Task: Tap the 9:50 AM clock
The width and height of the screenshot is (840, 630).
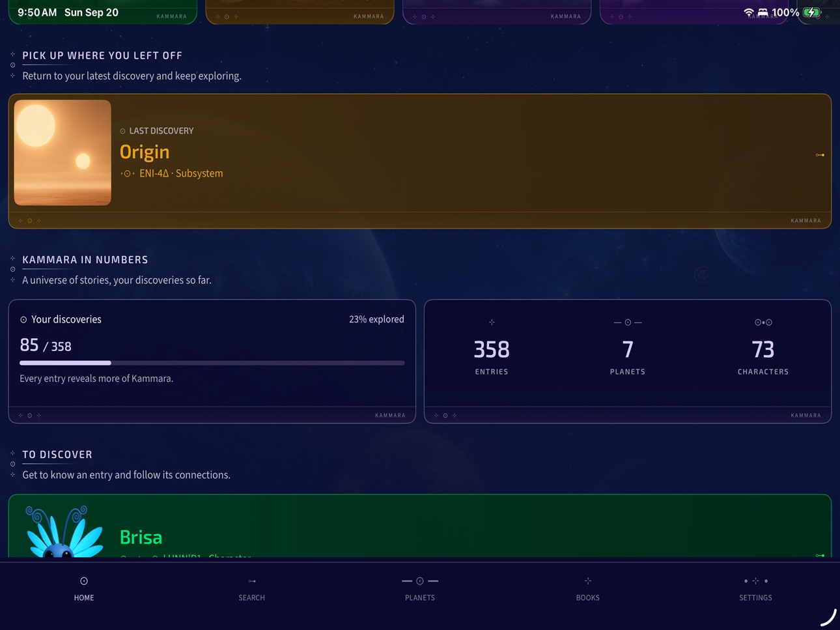Action: click(37, 12)
